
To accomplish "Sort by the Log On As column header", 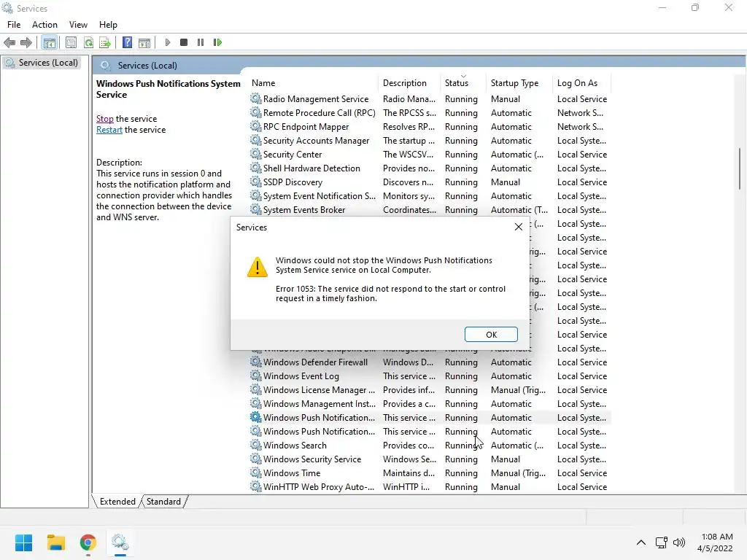I will [581, 83].
